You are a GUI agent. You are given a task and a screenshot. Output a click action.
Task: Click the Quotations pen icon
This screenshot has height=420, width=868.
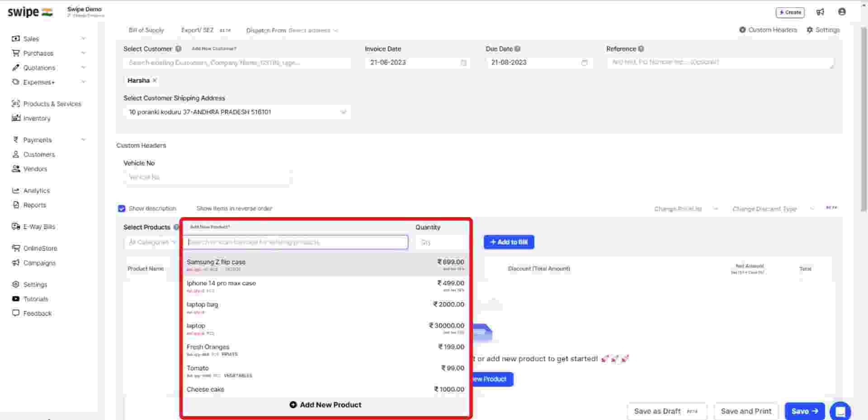coord(16,68)
